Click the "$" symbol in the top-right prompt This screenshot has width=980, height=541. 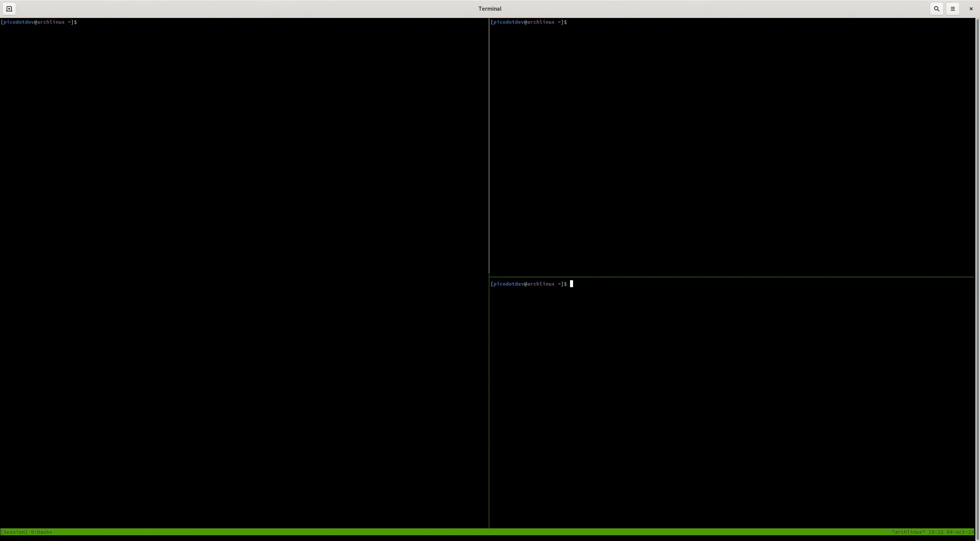point(565,22)
